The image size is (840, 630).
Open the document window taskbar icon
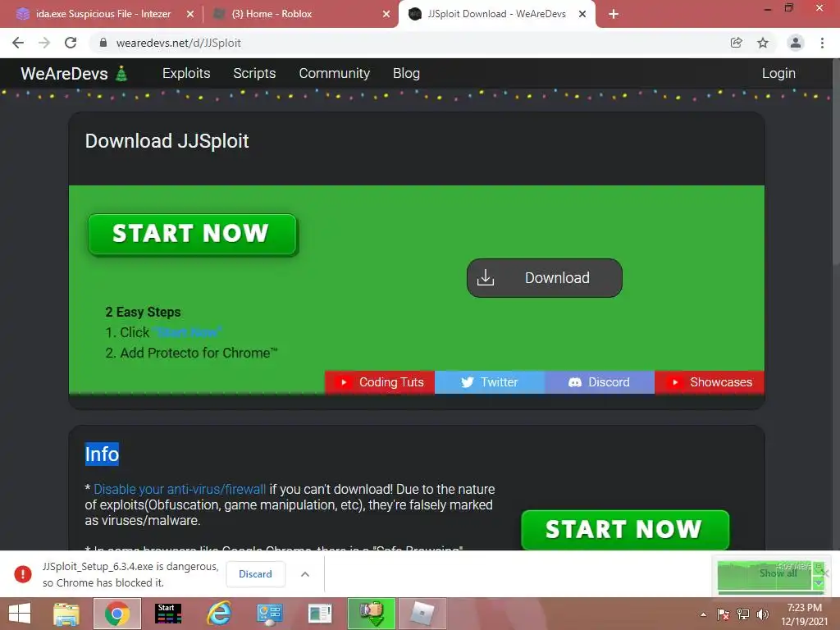tap(321, 614)
